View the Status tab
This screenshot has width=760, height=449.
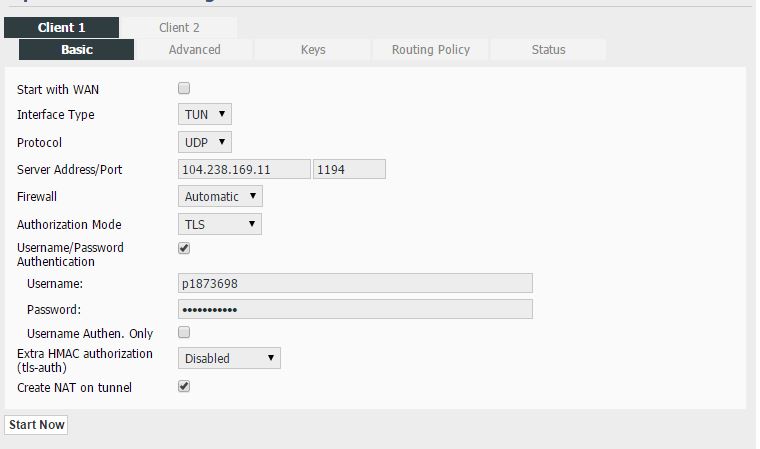point(548,49)
